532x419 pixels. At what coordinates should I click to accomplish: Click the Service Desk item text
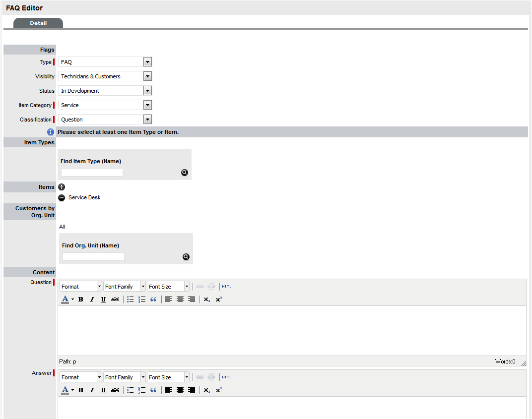[84, 198]
